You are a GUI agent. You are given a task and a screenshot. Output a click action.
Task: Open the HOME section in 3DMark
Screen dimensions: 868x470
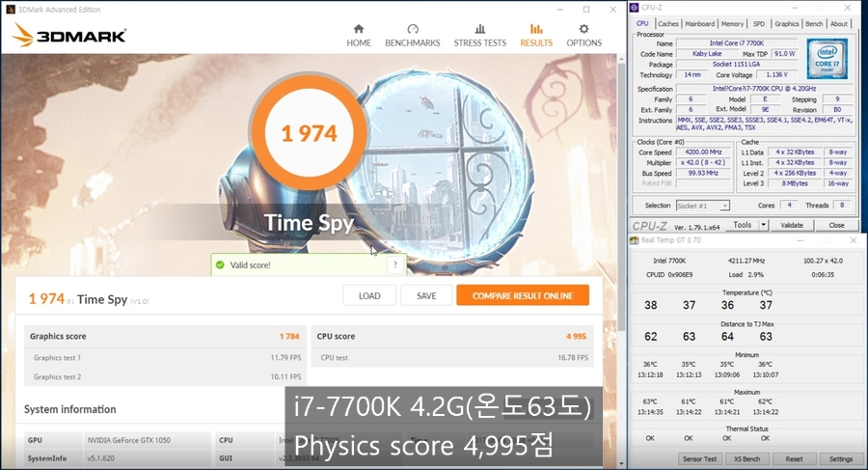(x=359, y=36)
